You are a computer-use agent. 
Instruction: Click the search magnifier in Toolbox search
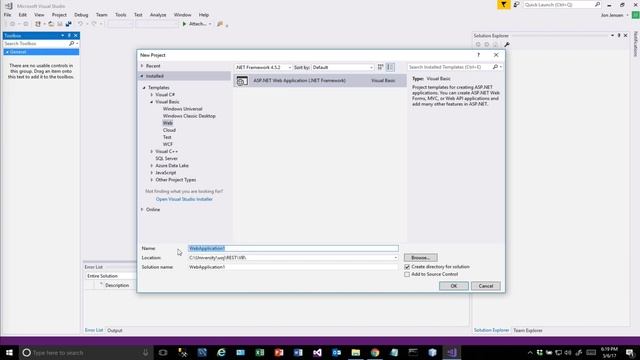coord(71,43)
